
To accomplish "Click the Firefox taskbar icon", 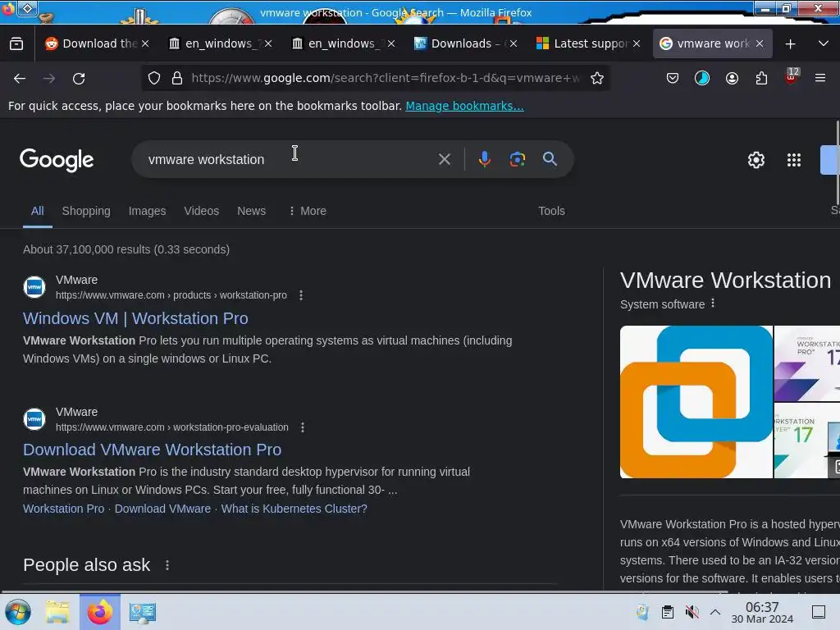I will pyautogui.click(x=99, y=612).
